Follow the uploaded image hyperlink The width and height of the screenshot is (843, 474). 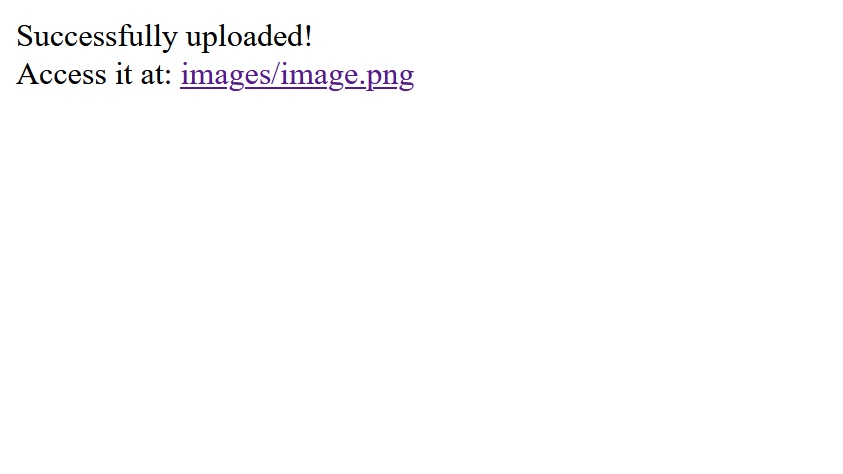pos(297,74)
